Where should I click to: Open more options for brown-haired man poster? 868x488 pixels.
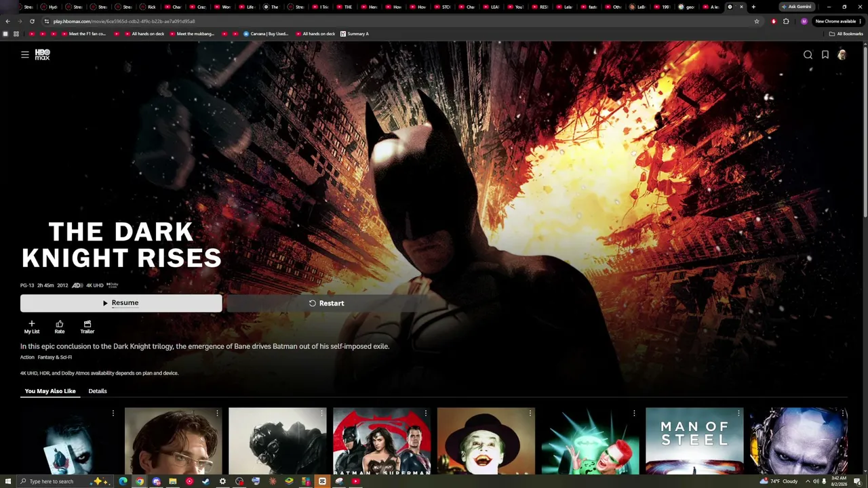[x=218, y=413]
